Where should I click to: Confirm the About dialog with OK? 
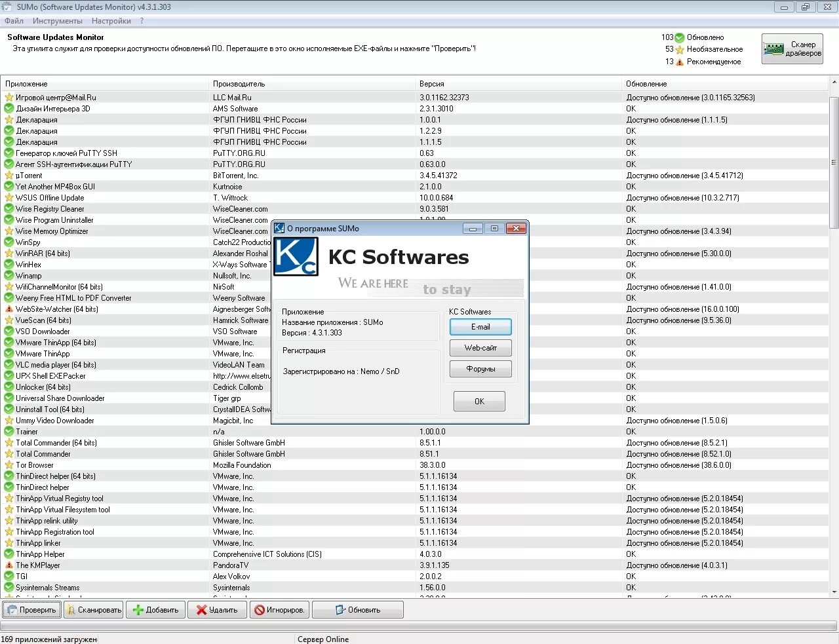[x=479, y=401]
